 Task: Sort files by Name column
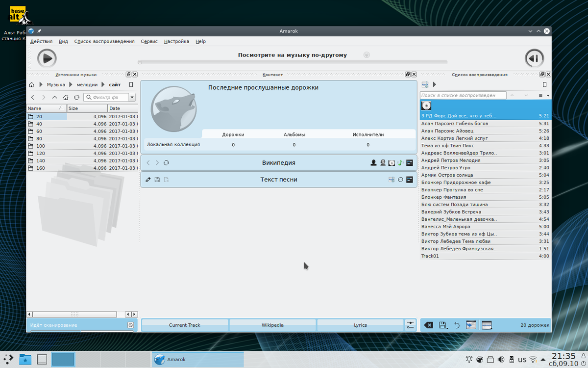click(x=46, y=108)
